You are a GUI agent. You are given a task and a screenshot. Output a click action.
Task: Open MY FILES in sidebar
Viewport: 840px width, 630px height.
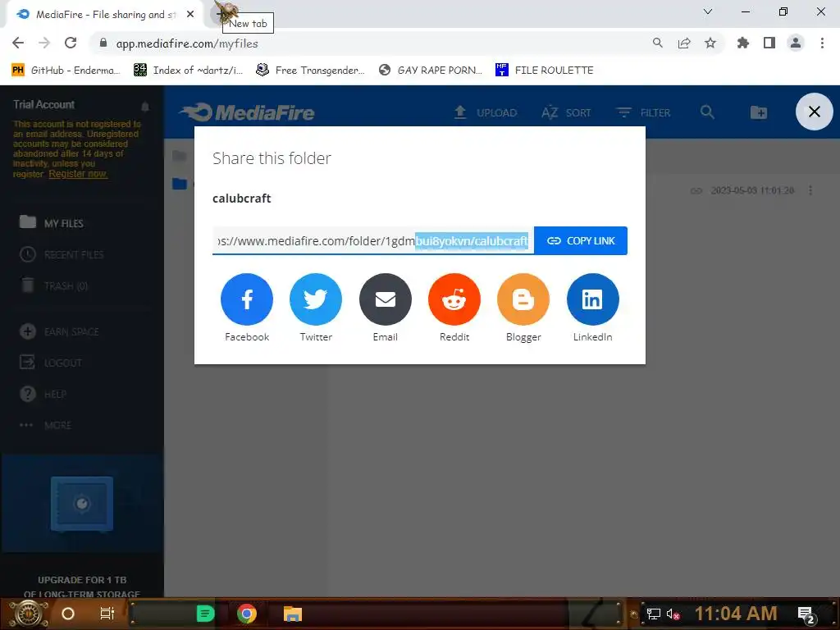pyautogui.click(x=52, y=223)
